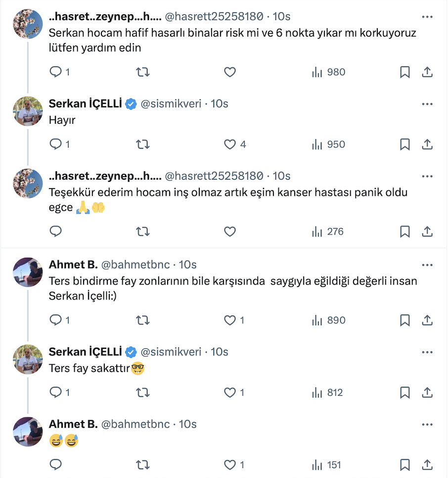The height and width of the screenshot is (478, 448).
Task: Open timestamp of Serkan's "Hayır" tweet
Action: (x=220, y=104)
